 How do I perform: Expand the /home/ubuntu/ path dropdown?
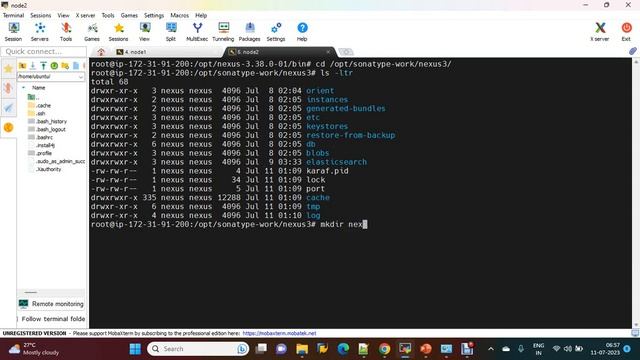pos(81,77)
